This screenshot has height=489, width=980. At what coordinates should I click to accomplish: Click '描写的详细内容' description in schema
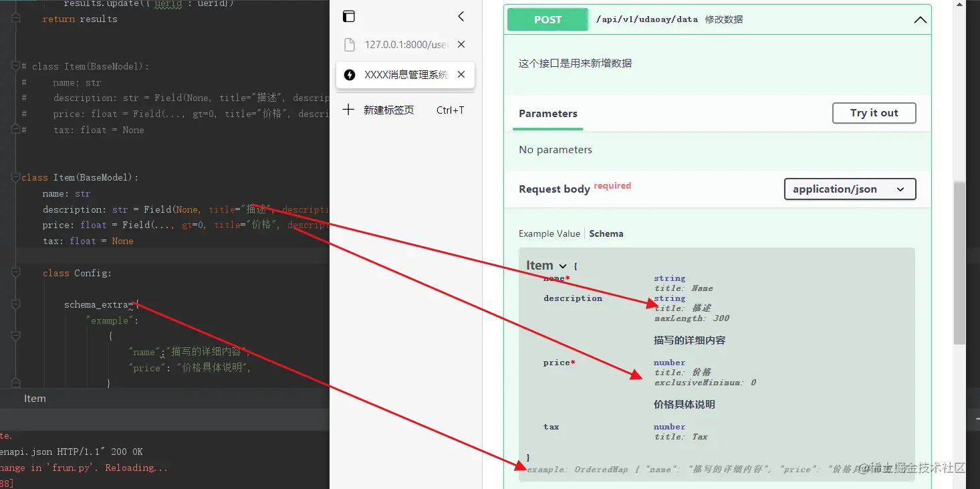coord(689,340)
